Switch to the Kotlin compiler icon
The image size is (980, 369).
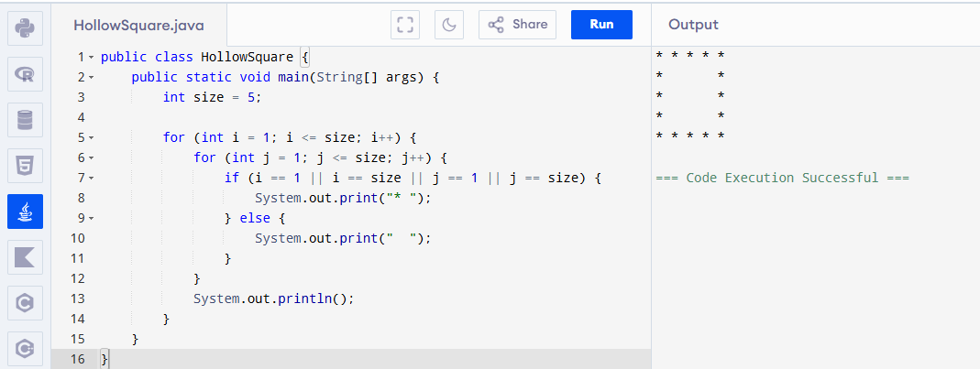(x=25, y=257)
